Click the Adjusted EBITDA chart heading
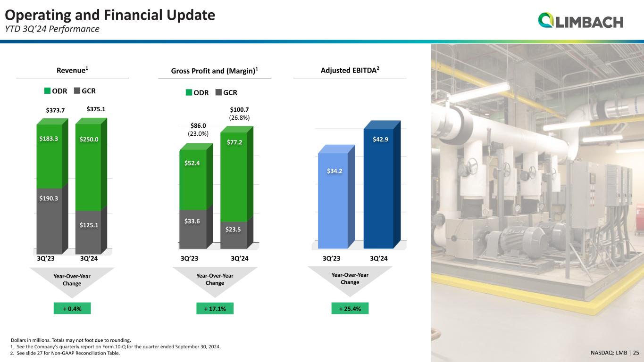The height and width of the screenshot is (362, 644). [x=350, y=70]
